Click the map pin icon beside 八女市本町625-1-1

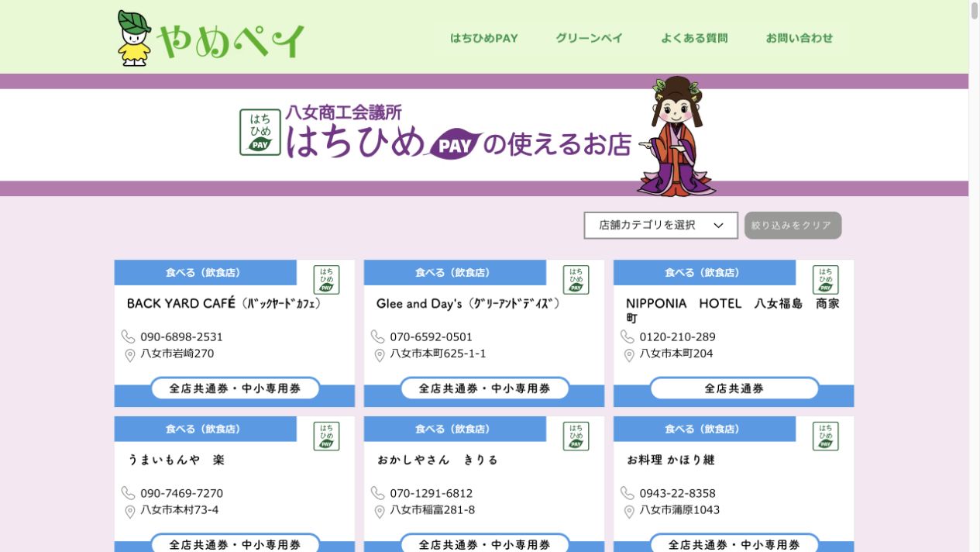(x=380, y=355)
